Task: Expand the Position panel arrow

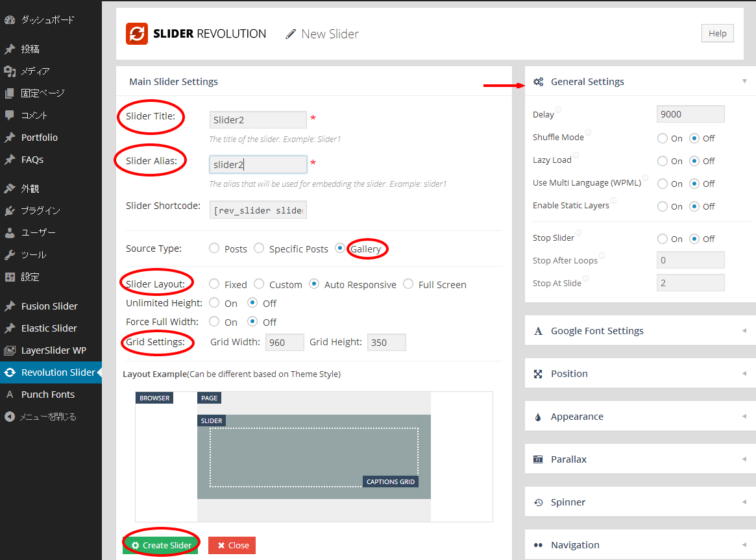Action: pos(744,374)
